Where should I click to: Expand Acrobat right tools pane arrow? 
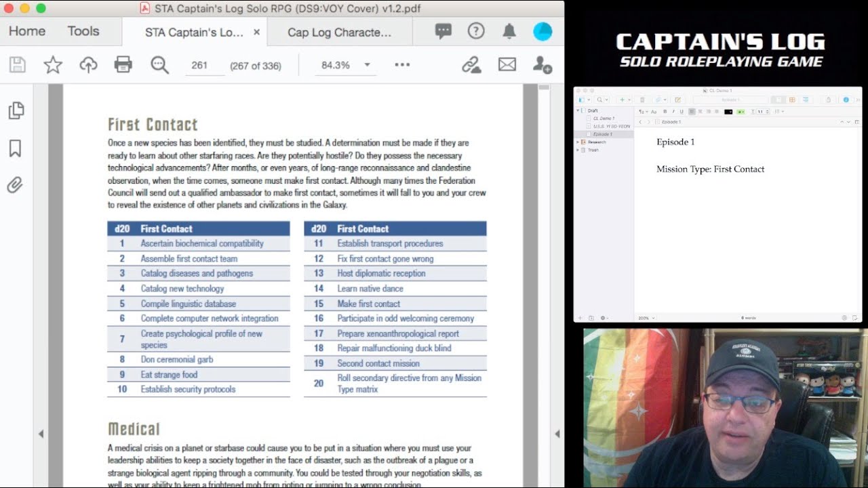[x=557, y=434]
